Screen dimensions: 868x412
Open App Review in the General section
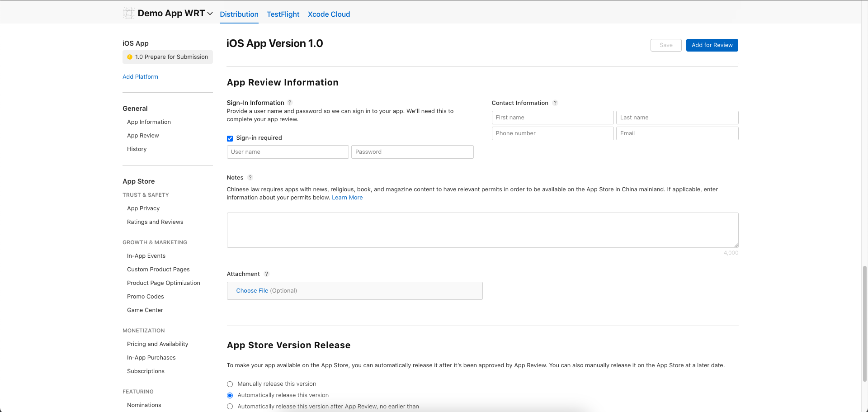tap(143, 136)
